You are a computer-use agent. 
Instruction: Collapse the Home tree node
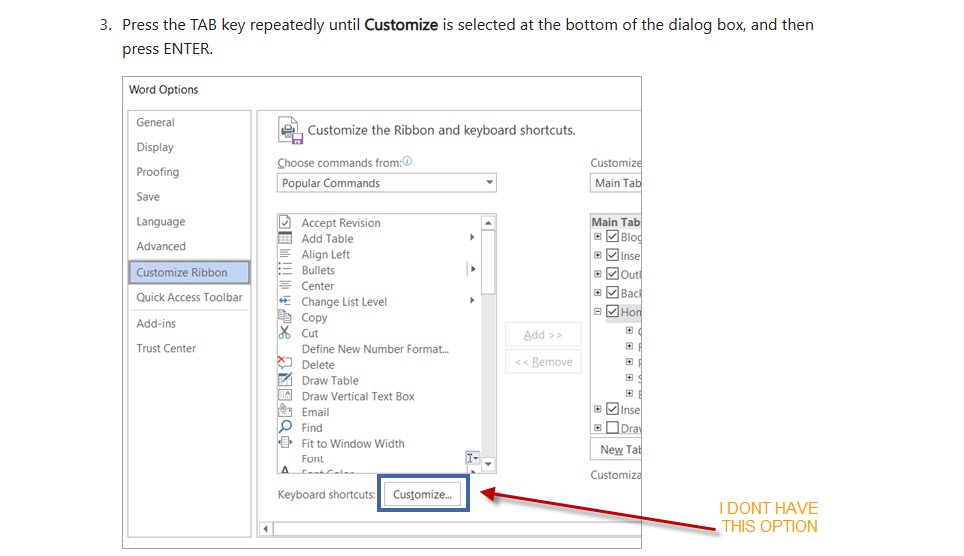(598, 311)
